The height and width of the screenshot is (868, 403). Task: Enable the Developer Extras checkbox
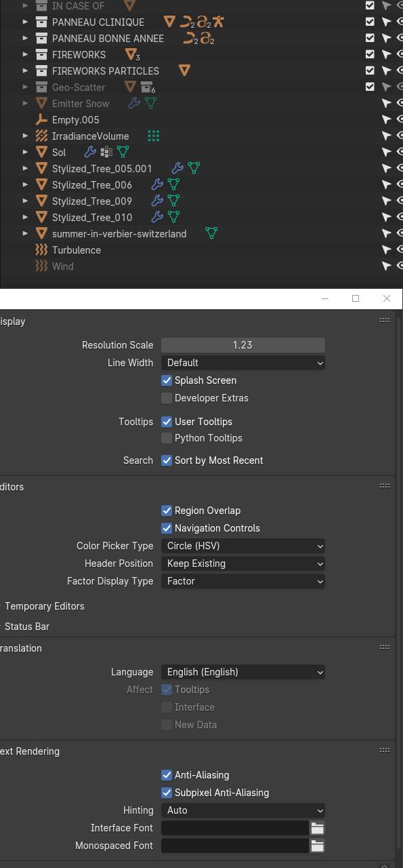[x=167, y=398]
